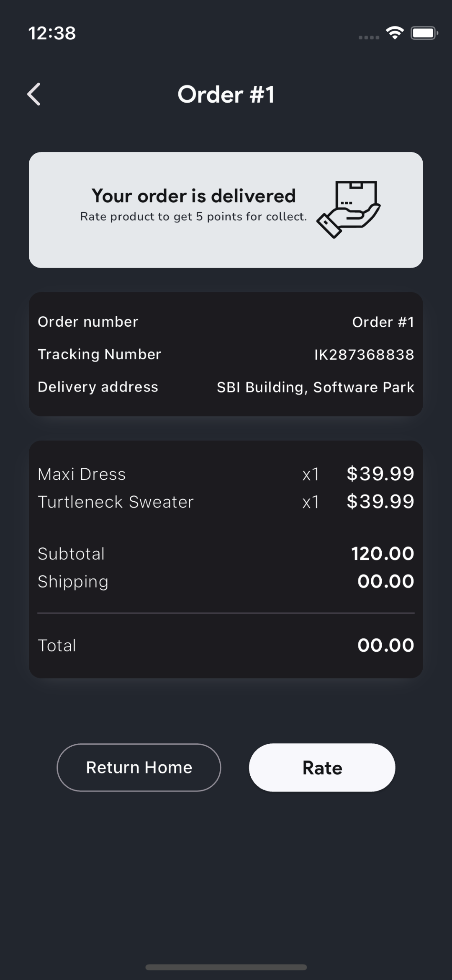Viewport: 452px width, 980px height.
Task: Tap the Shipping label
Action: 73,582
